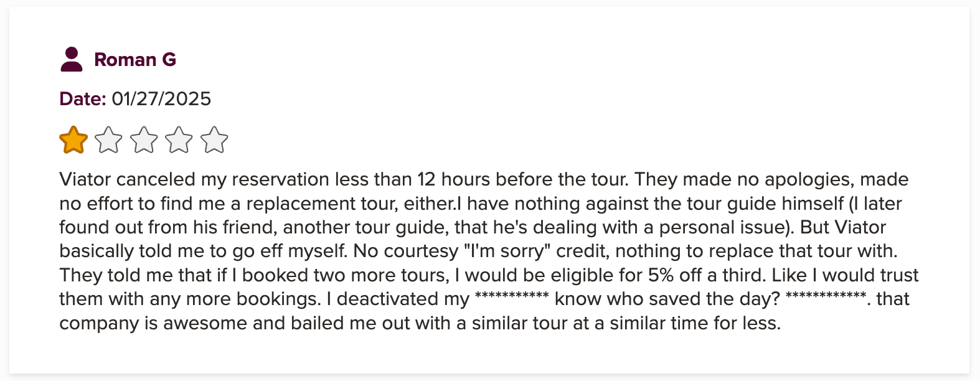Image resolution: width=980 pixels, height=381 pixels.
Task: Click the bold "Date:" label
Action: coord(83,99)
